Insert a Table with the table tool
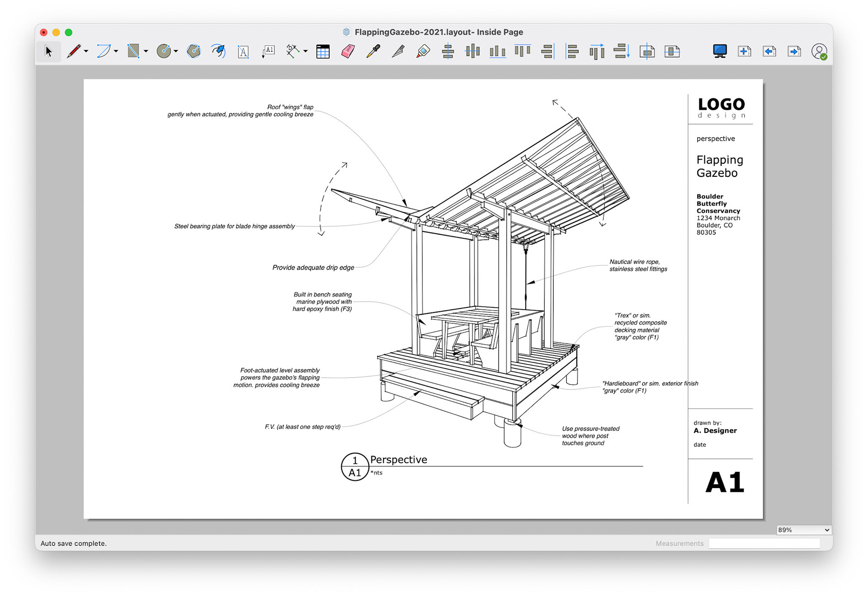 [323, 51]
